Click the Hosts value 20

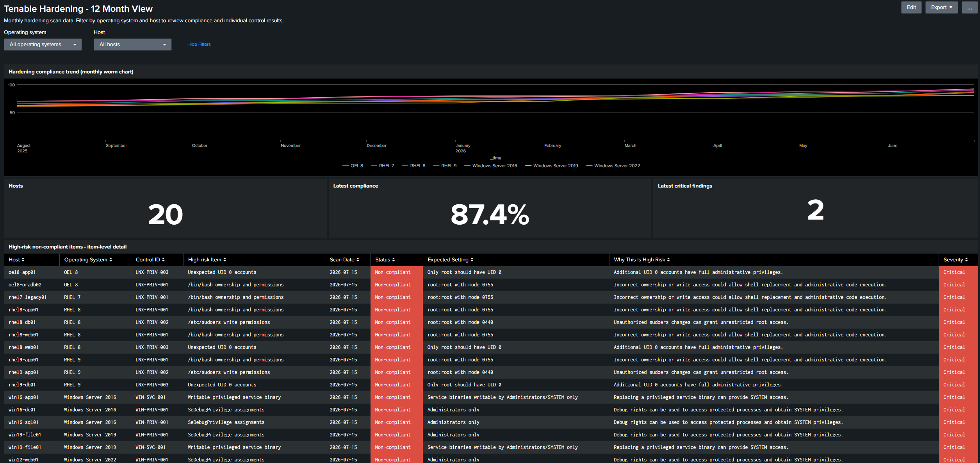click(166, 215)
